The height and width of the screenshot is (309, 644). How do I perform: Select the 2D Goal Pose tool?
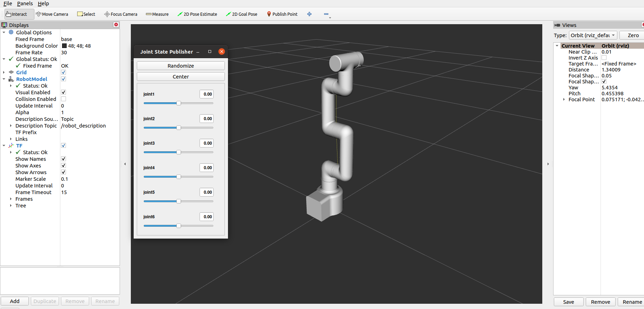tap(242, 14)
